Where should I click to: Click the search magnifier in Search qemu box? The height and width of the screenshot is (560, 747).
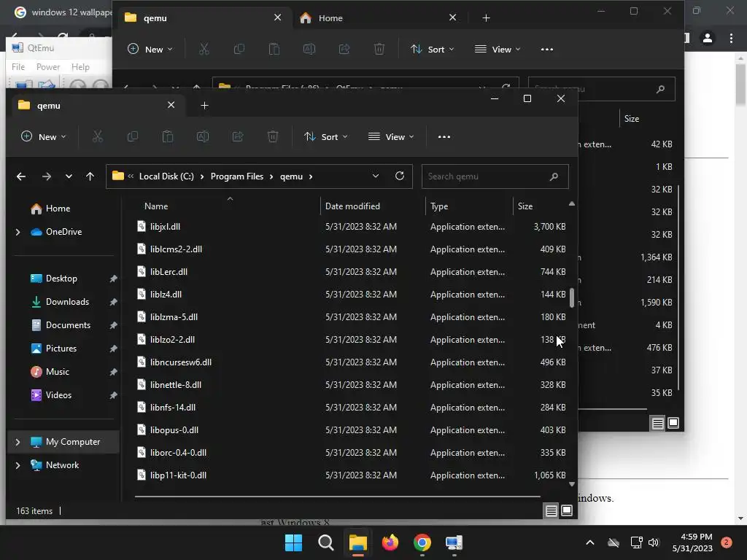coord(554,176)
